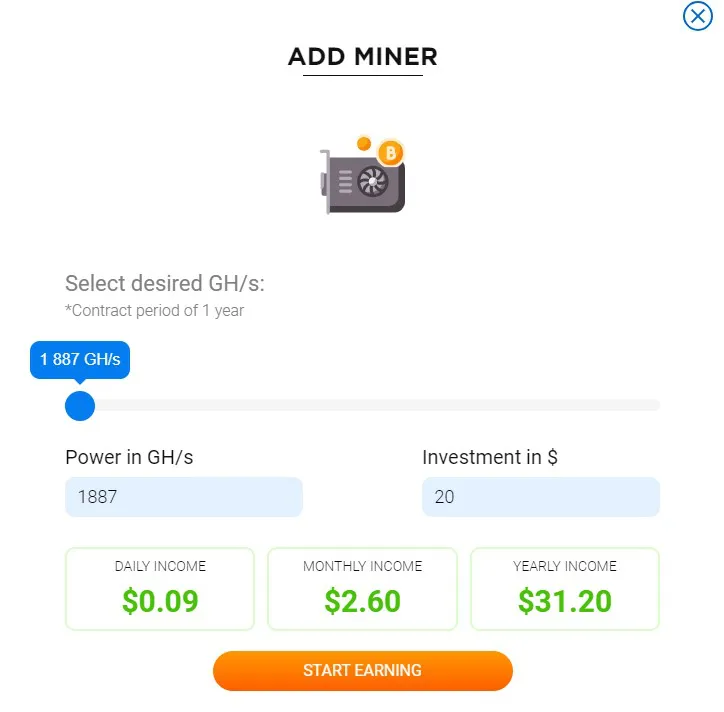Click the blue slider handle
Viewport: 724px width, 712px height.
[x=80, y=406]
